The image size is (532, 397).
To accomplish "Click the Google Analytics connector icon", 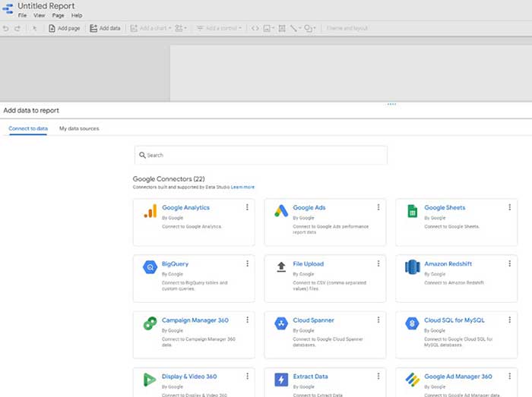I will 150,212.
